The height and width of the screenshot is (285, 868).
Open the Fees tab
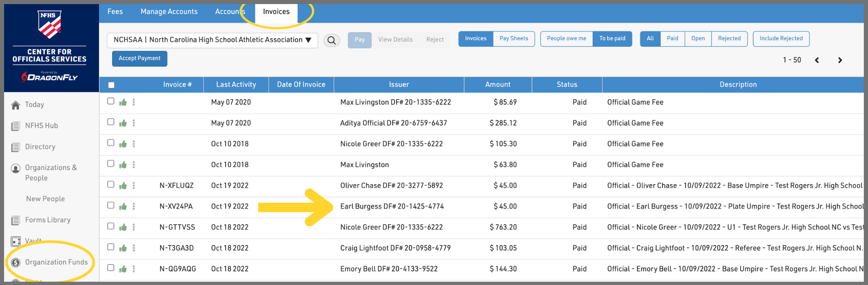click(115, 12)
